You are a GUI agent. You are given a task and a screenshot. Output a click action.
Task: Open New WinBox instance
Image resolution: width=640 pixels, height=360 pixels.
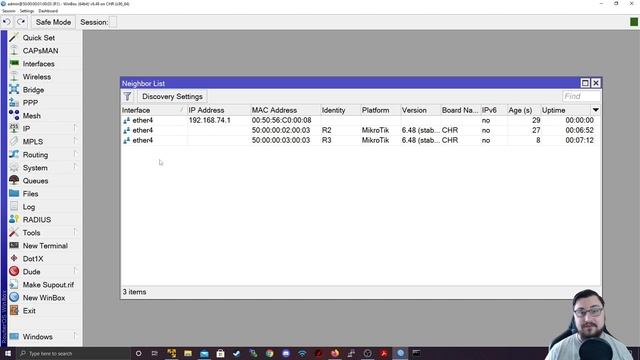click(44, 298)
